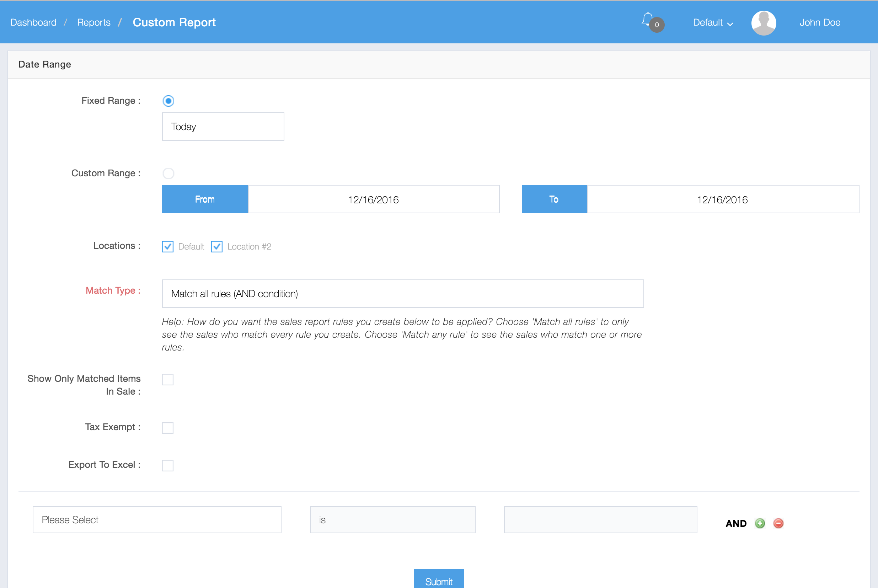The image size is (878, 588).
Task: Navigate to the Dashboard breadcrumb
Action: click(33, 22)
